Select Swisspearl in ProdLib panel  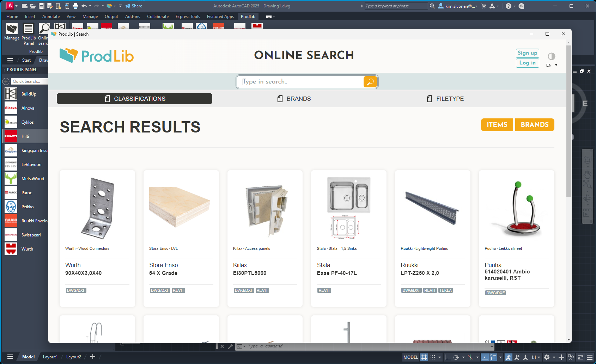tap(25, 235)
